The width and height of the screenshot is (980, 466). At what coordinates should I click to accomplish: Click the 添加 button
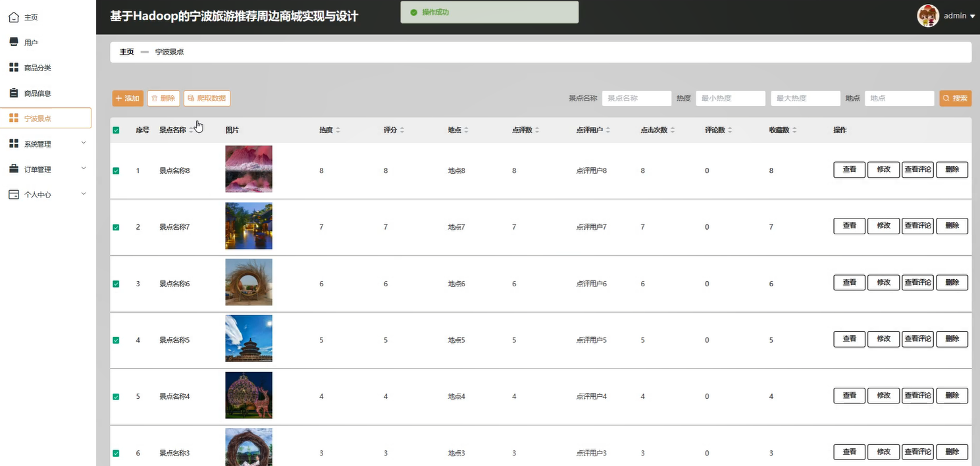tap(128, 98)
